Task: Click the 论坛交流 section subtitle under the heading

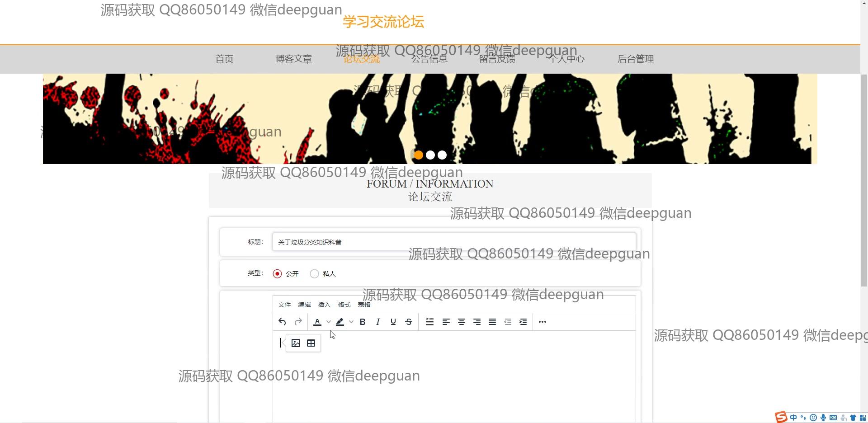Action: pyautogui.click(x=430, y=197)
